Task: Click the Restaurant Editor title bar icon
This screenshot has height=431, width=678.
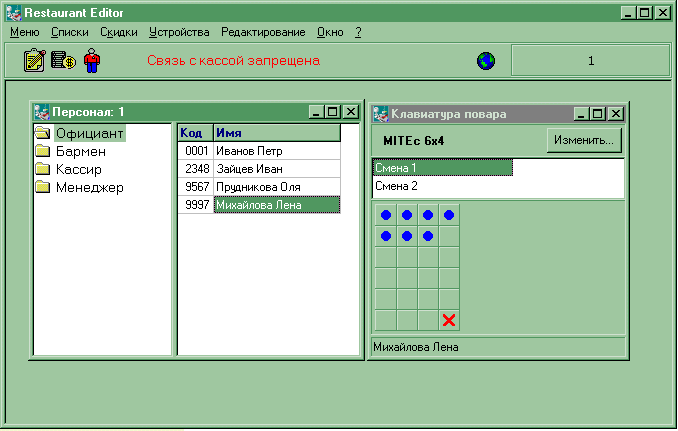Action: click(x=14, y=13)
